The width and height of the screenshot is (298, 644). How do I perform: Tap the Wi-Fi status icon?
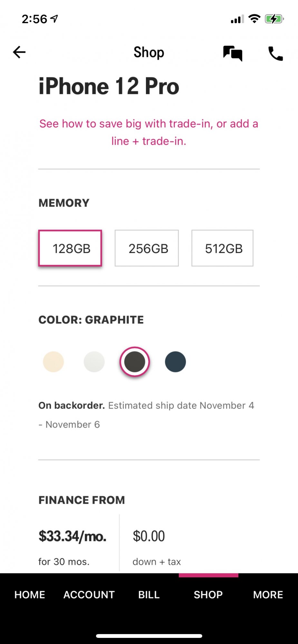(255, 19)
